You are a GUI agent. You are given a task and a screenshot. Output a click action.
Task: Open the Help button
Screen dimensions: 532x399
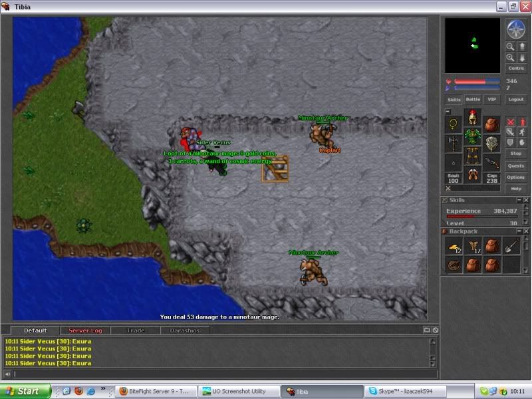tap(516, 189)
